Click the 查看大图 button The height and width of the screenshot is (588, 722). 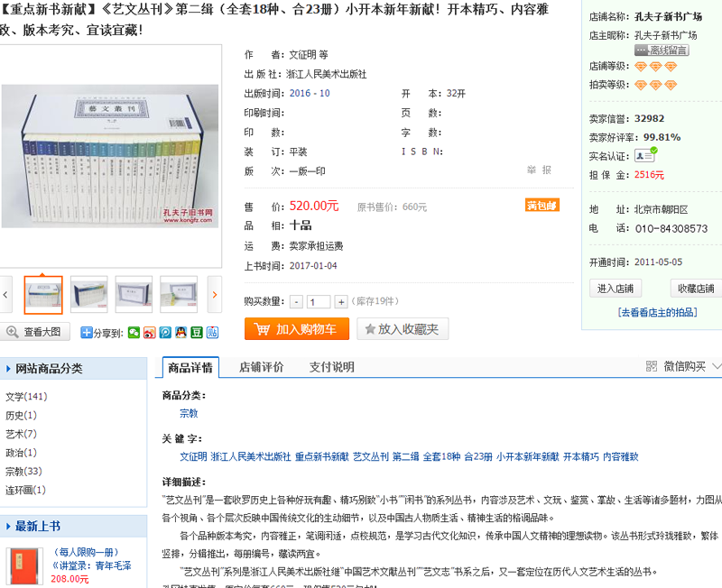pos(35,332)
